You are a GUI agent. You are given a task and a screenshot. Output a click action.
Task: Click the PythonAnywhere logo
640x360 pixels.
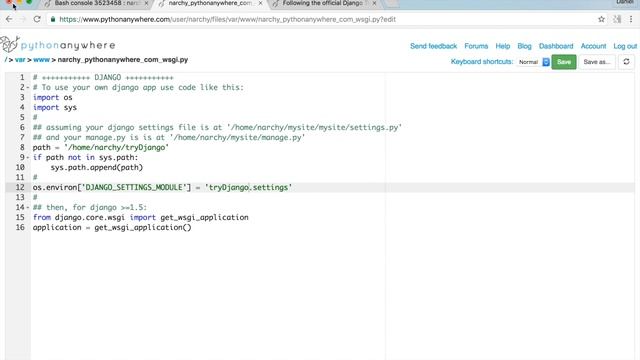(58, 44)
